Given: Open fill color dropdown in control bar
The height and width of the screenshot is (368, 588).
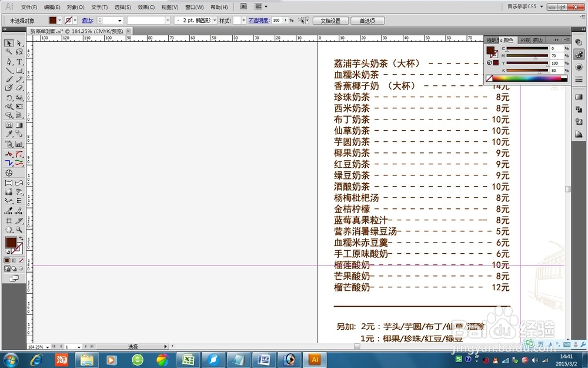Looking at the screenshot, I should [x=59, y=21].
